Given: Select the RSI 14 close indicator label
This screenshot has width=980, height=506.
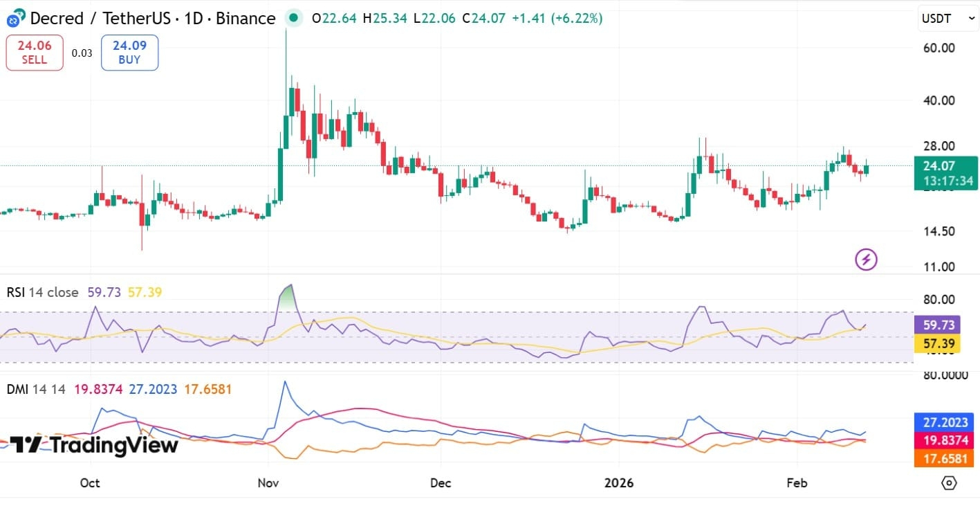Looking at the screenshot, I should [42, 292].
